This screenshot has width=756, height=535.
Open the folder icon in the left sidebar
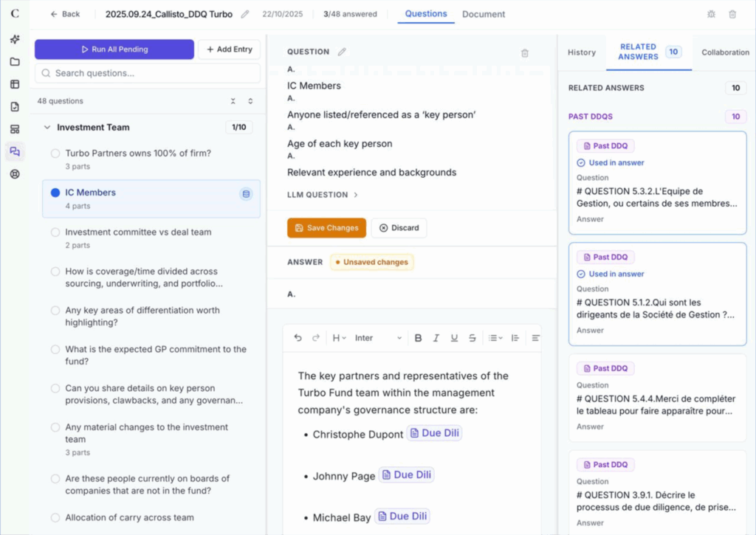tap(15, 61)
